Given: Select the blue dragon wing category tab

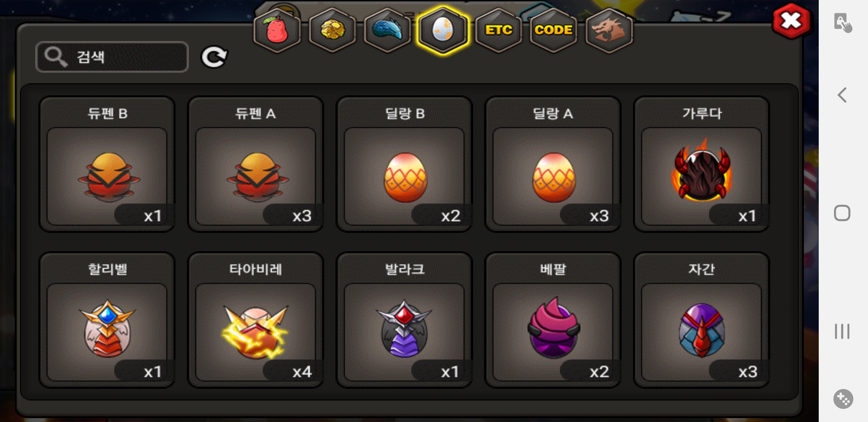Looking at the screenshot, I should (387, 30).
